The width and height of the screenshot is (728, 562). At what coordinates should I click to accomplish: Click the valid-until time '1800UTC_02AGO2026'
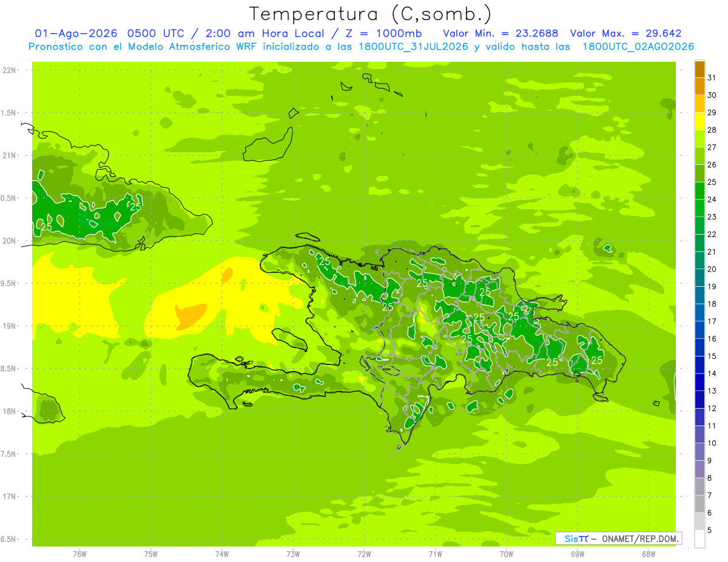[x=638, y=47]
